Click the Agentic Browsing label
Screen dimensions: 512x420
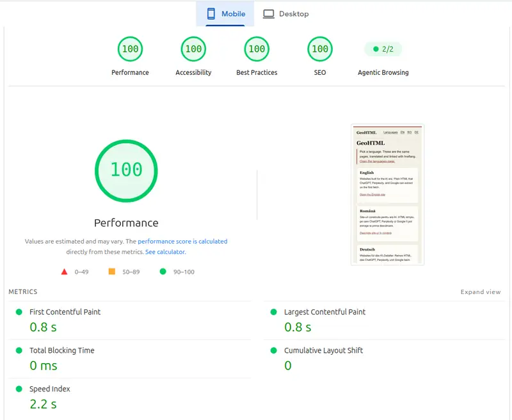click(x=383, y=72)
